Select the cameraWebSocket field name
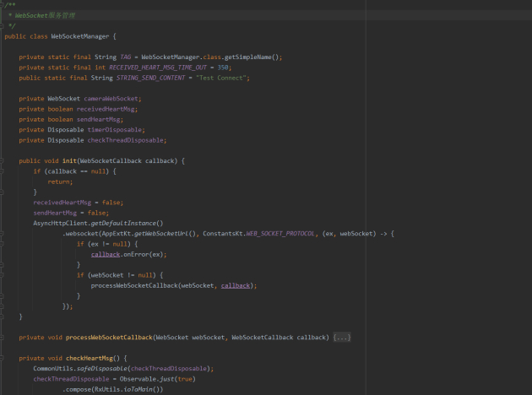This screenshot has width=532, height=395. point(111,99)
